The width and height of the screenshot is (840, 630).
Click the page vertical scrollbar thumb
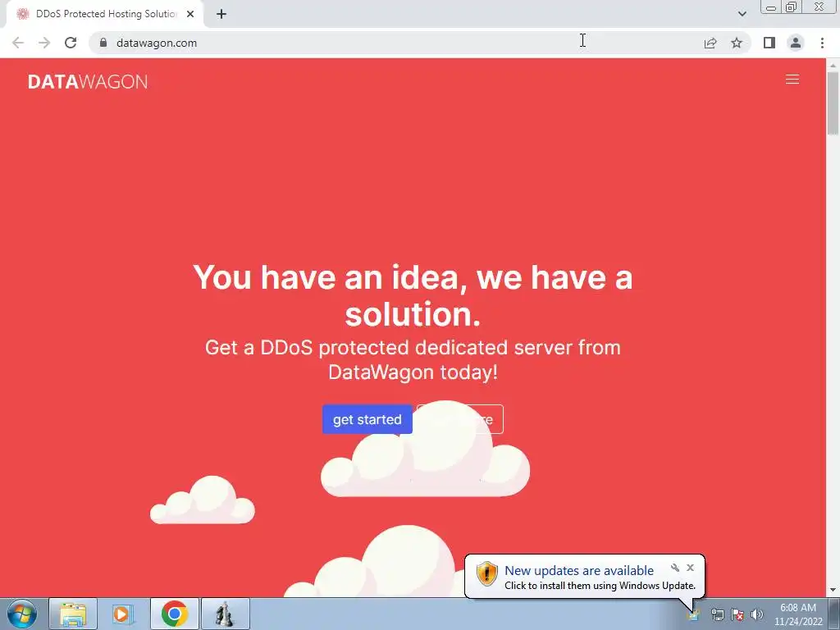pyautogui.click(x=833, y=103)
